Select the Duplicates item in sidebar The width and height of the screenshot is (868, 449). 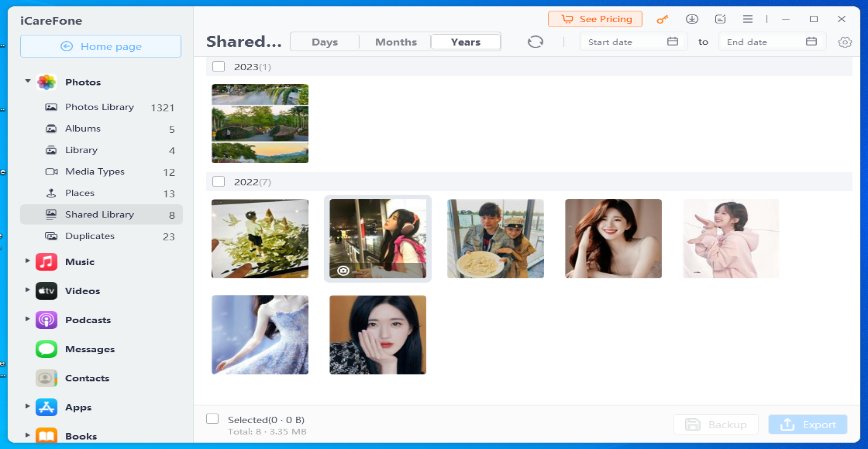89,236
